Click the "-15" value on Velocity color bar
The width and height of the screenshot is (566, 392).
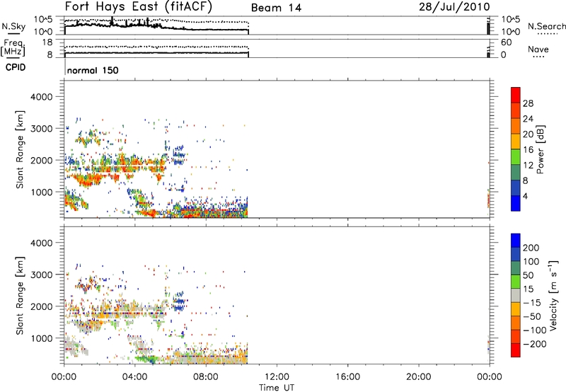point(532,303)
